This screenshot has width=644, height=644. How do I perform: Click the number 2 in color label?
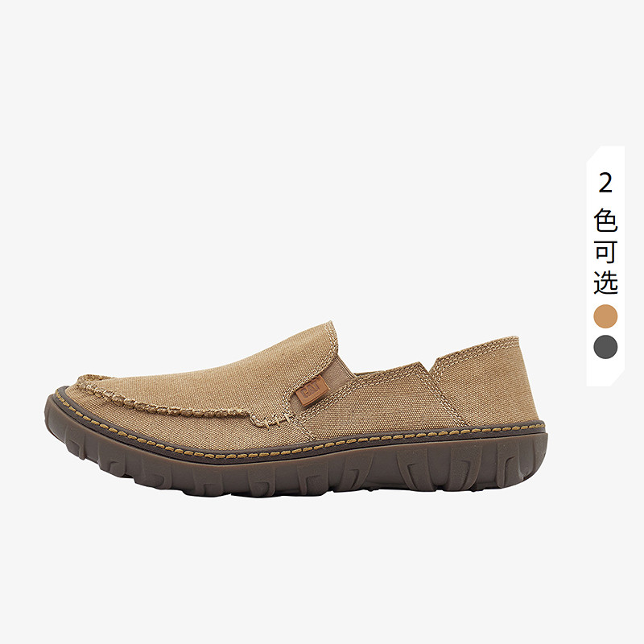(x=605, y=183)
